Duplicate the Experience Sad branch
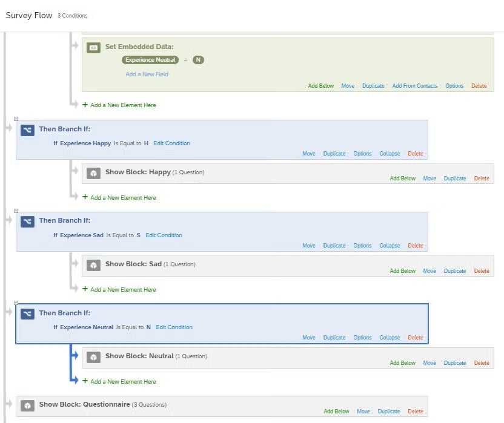This screenshot has width=504, height=423. (334, 245)
